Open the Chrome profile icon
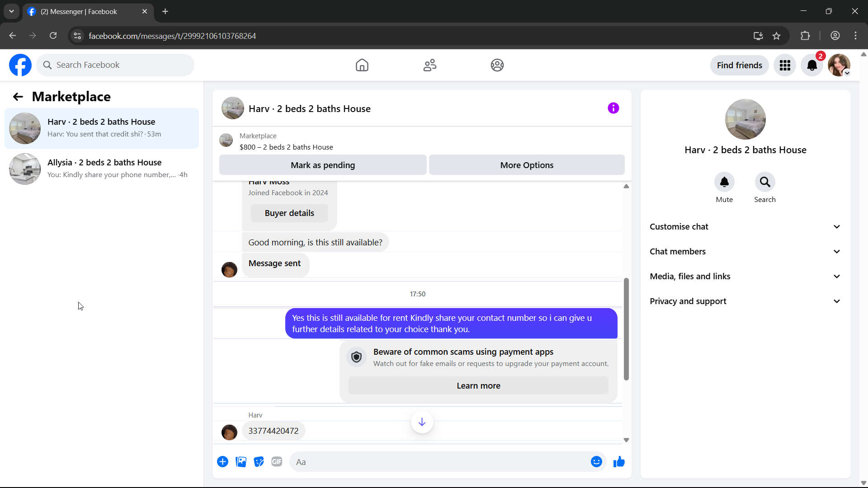868x488 pixels. click(835, 36)
